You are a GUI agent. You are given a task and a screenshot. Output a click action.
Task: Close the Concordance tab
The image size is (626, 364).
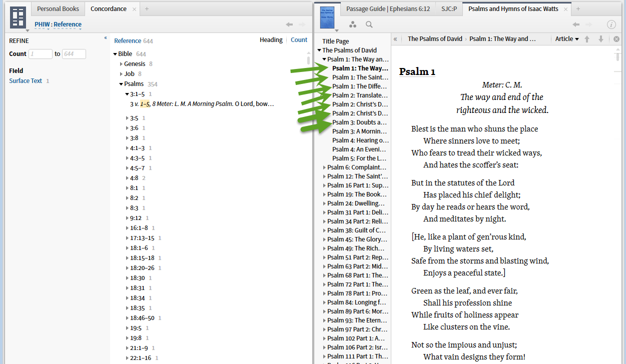coord(134,9)
